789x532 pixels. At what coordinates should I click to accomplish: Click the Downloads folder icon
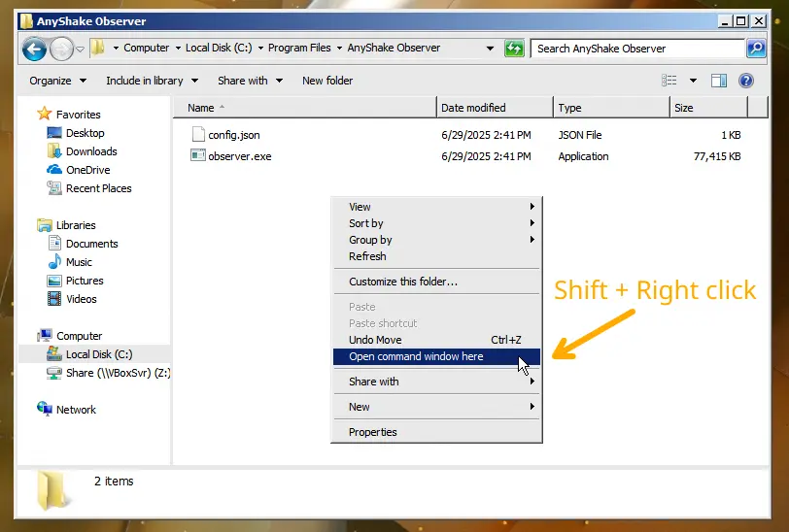53,150
